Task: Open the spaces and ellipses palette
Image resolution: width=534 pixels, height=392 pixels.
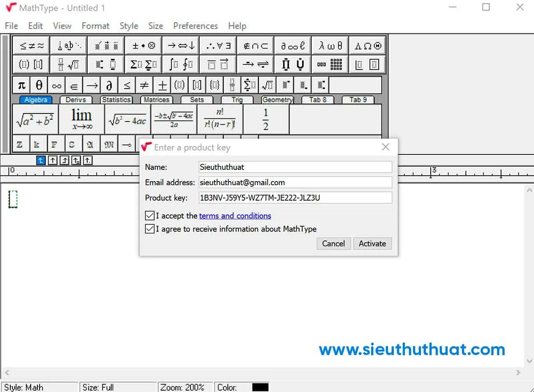Action: click(69, 45)
